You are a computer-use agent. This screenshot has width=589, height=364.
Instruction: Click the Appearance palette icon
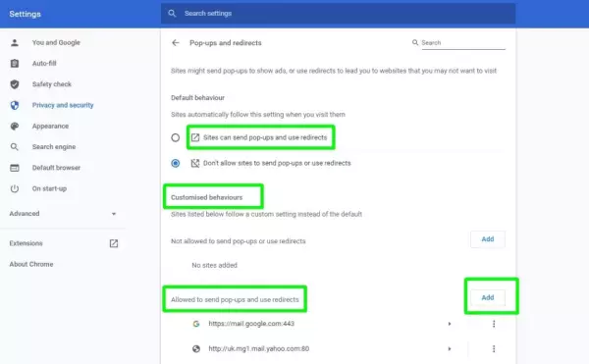15,127
